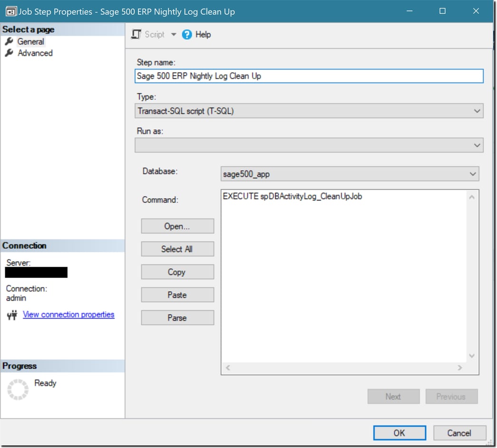Switch to the Advanced page
The width and height of the screenshot is (497, 448).
click(x=36, y=53)
